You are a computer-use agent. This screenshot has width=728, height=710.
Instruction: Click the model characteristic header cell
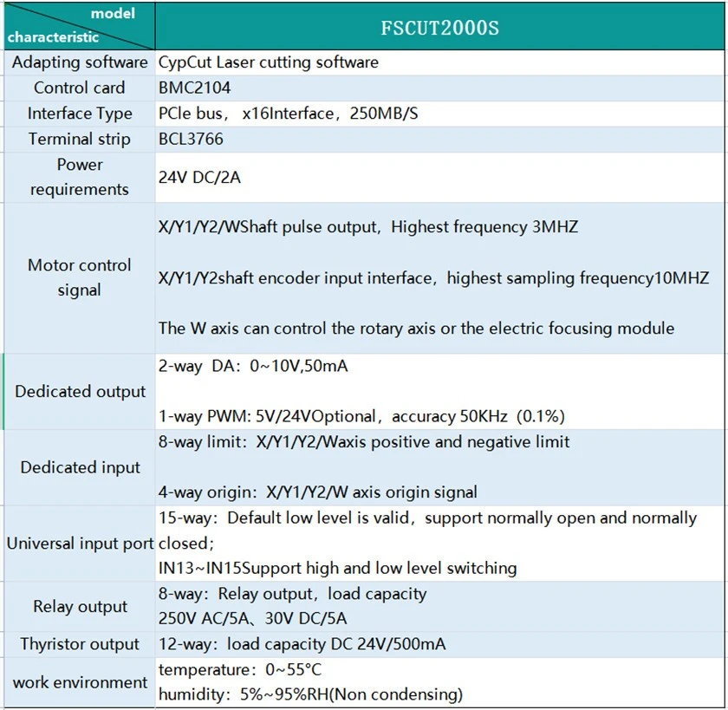click(x=80, y=26)
